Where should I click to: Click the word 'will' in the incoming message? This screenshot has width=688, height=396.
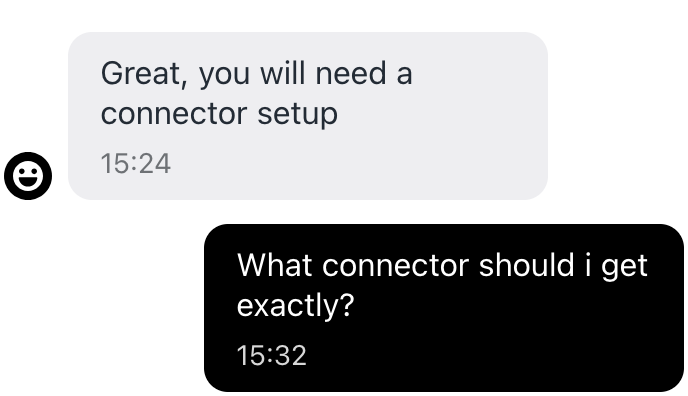(x=283, y=73)
